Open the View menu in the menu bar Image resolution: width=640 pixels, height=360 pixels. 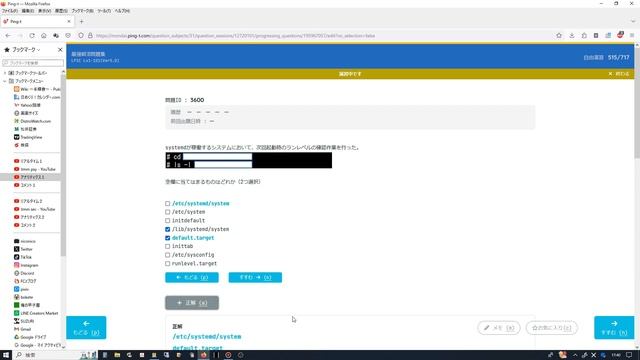[44, 11]
